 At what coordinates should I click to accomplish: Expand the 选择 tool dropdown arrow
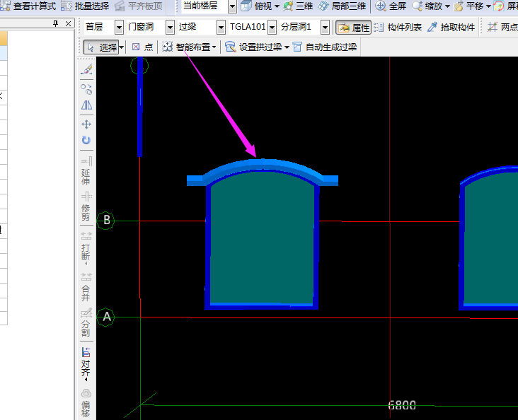pyautogui.click(x=122, y=47)
